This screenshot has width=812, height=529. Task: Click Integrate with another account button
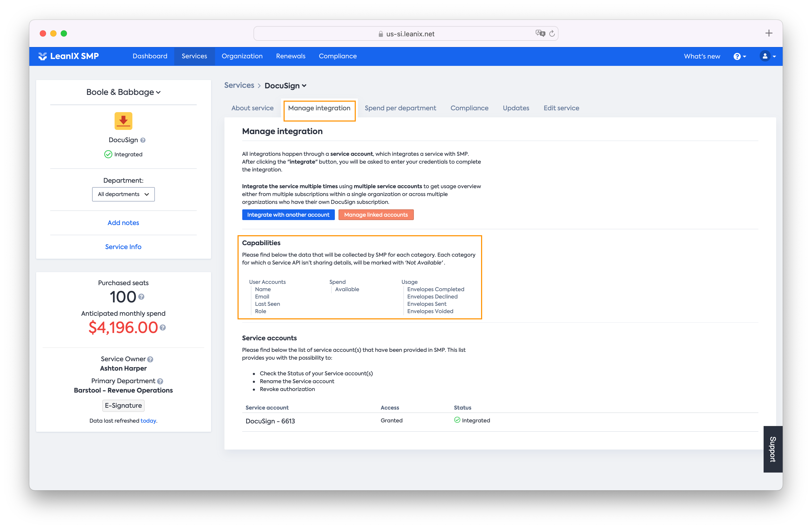[288, 215]
